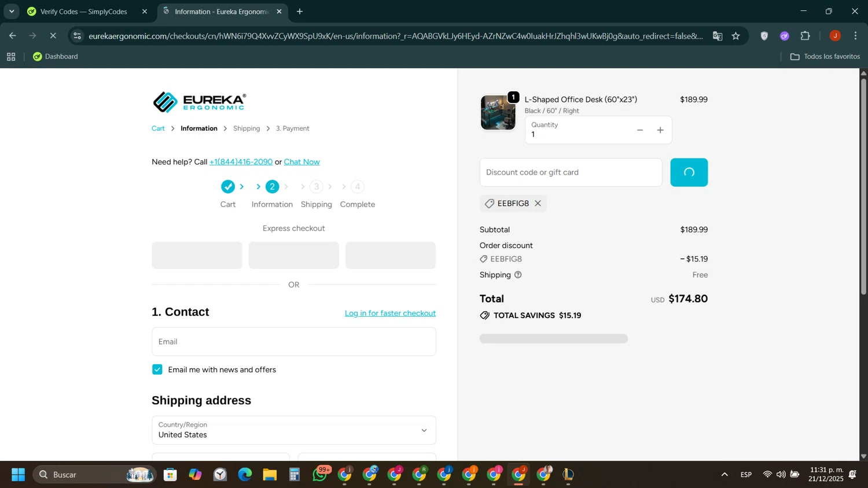The height and width of the screenshot is (488, 868).
Task: View site information icon in address bar
Action: point(77,36)
